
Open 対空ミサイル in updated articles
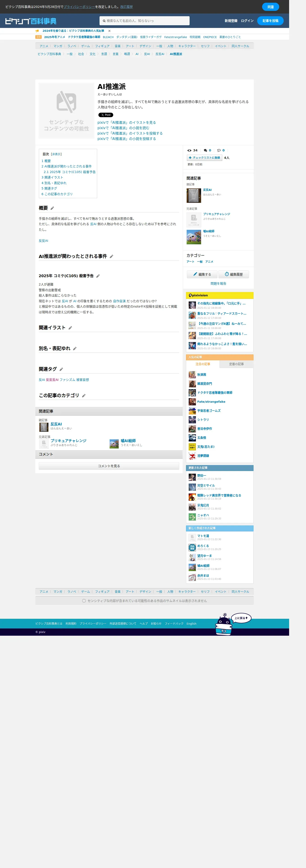pos(206,486)
